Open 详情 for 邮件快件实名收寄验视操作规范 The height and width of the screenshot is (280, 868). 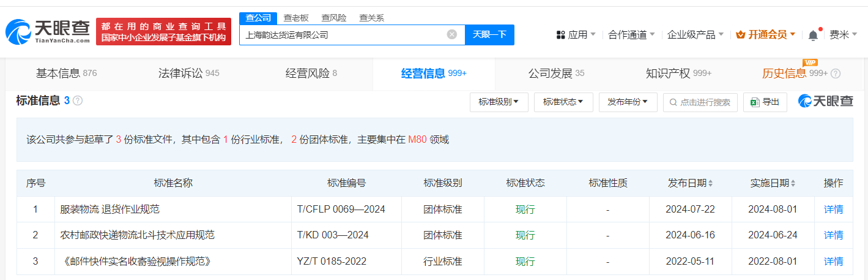pos(833,262)
